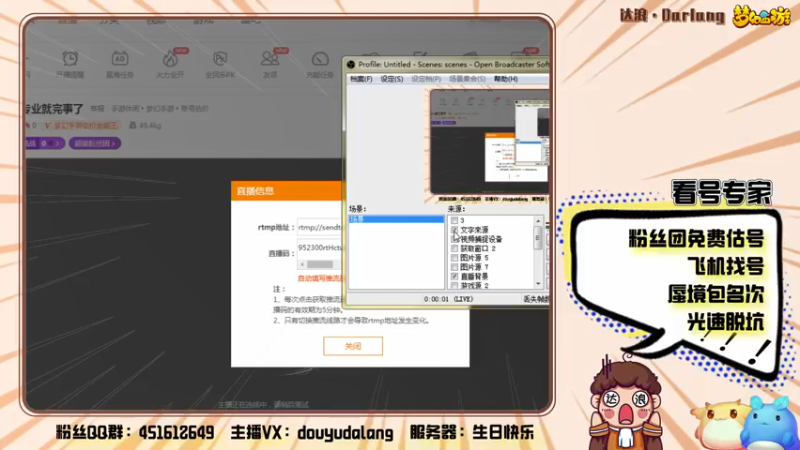Screen dimensions: 800x450
Task: Open the 星海任务 AD icon
Action: 120,59
